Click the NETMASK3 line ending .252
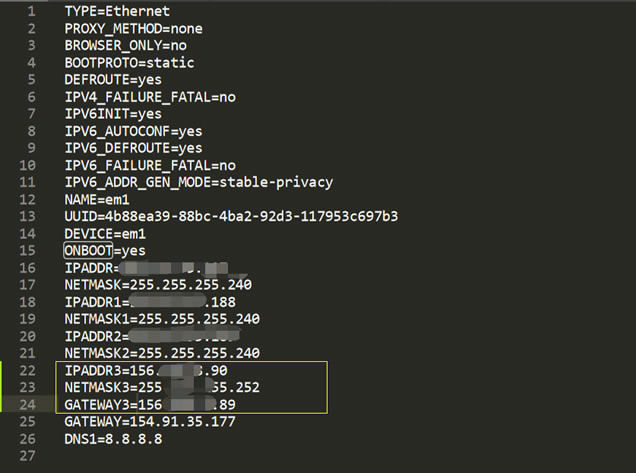 coord(162,387)
